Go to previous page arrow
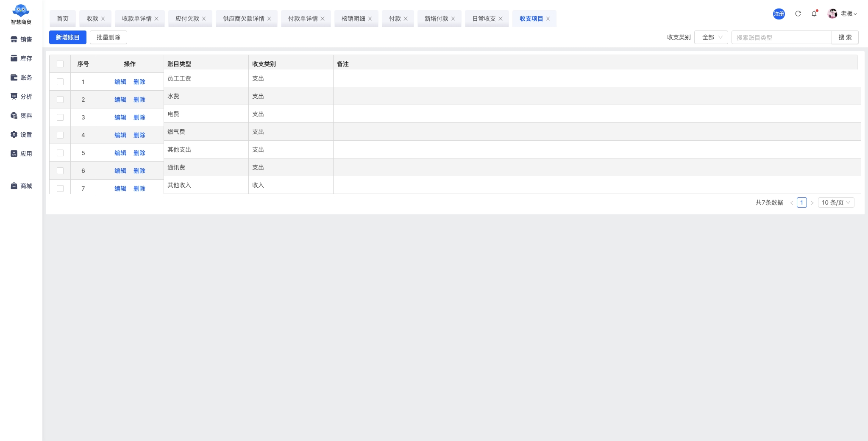The image size is (868, 441). coord(791,203)
